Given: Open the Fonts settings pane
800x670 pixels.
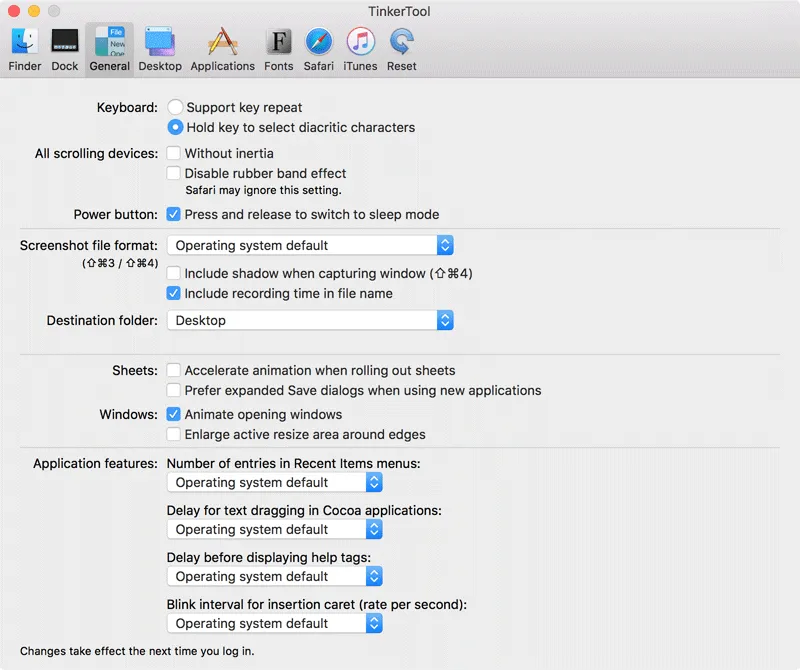Looking at the screenshot, I should pos(278,45).
